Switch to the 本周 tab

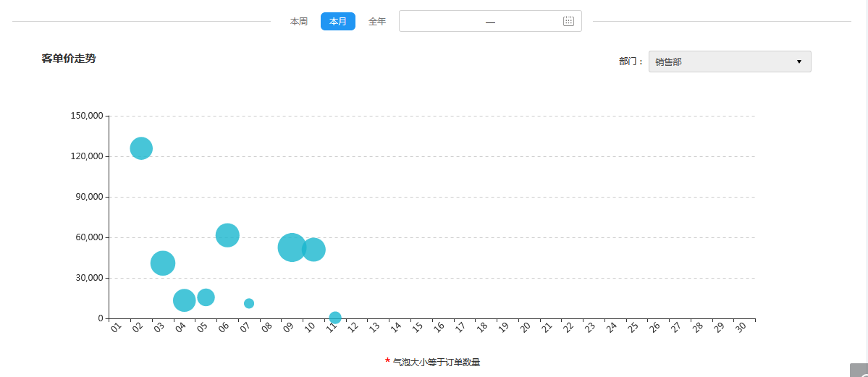click(299, 22)
